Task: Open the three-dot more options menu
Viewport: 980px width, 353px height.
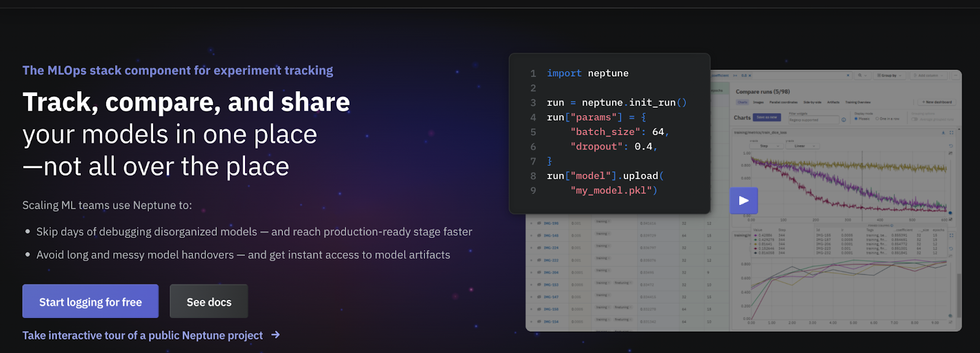Action: [x=956, y=76]
